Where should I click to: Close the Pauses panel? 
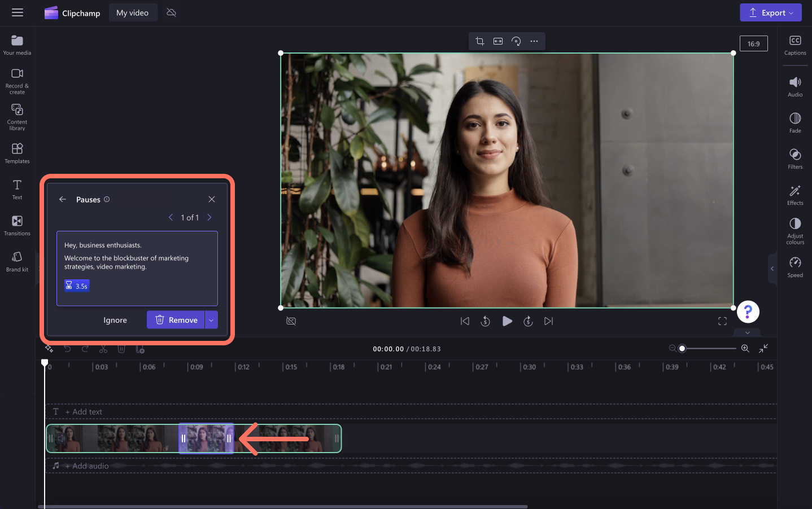(x=212, y=199)
